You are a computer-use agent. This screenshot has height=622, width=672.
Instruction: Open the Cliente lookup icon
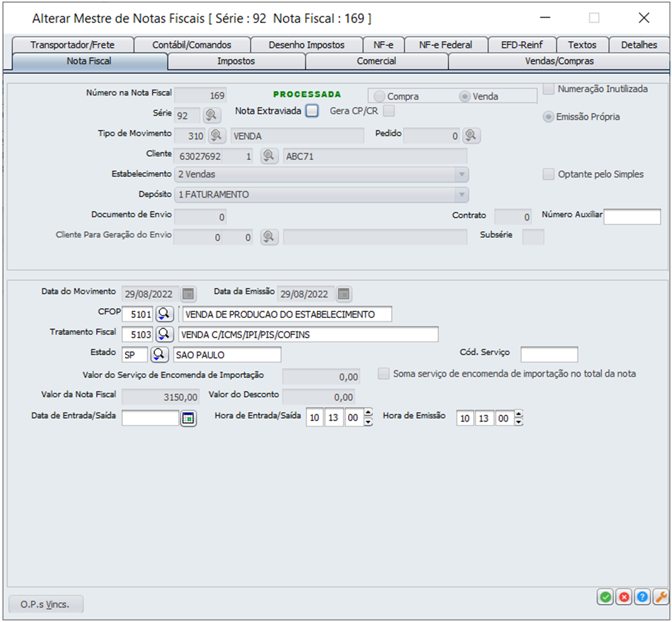pyautogui.click(x=269, y=156)
